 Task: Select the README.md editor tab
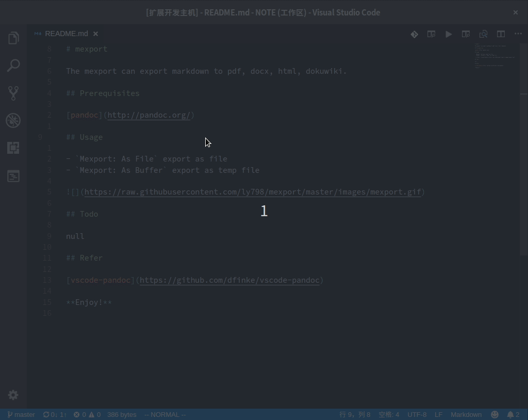click(67, 34)
